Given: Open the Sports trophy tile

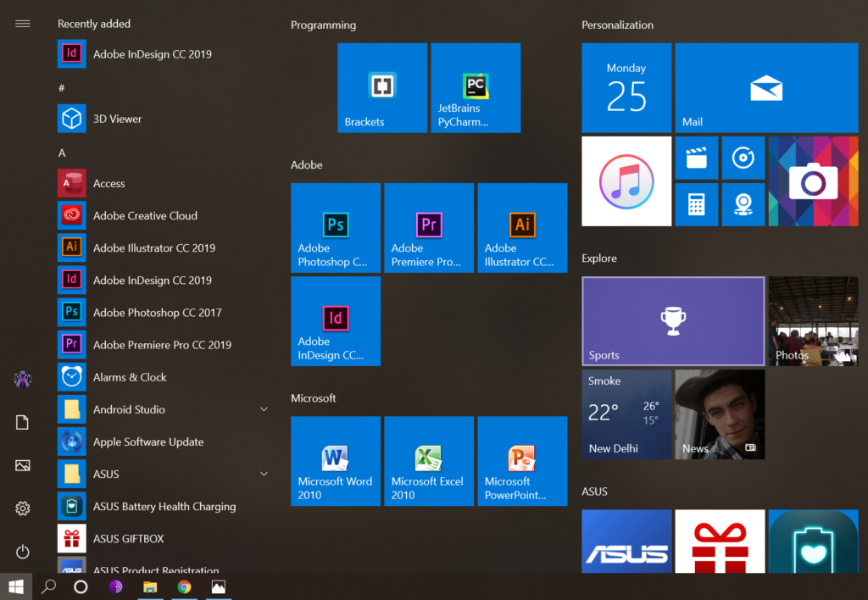Looking at the screenshot, I should [x=673, y=321].
